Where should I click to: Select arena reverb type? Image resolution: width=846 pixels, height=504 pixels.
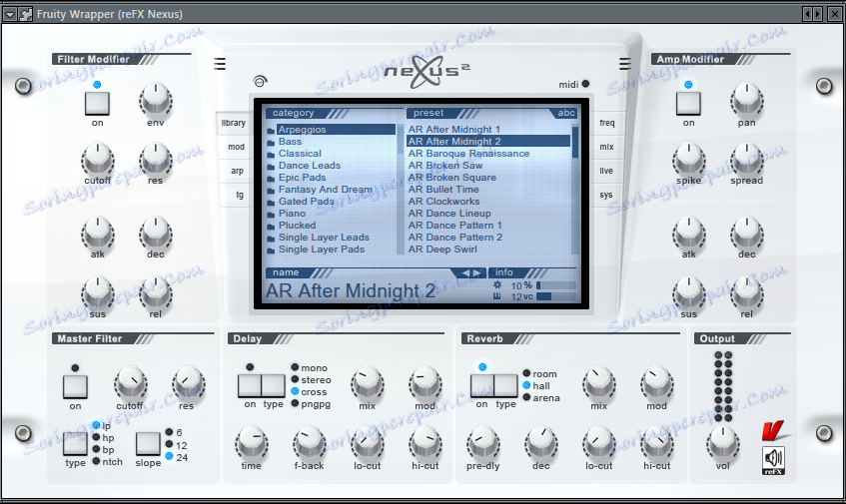tap(541, 398)
